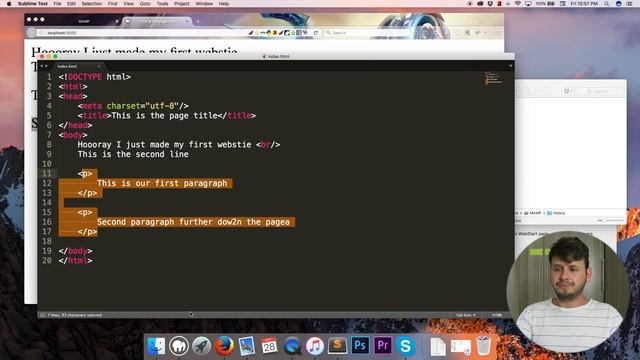Click 'This is the second line' text
This screenshot has width=640, height=360.
click(133, 154)
